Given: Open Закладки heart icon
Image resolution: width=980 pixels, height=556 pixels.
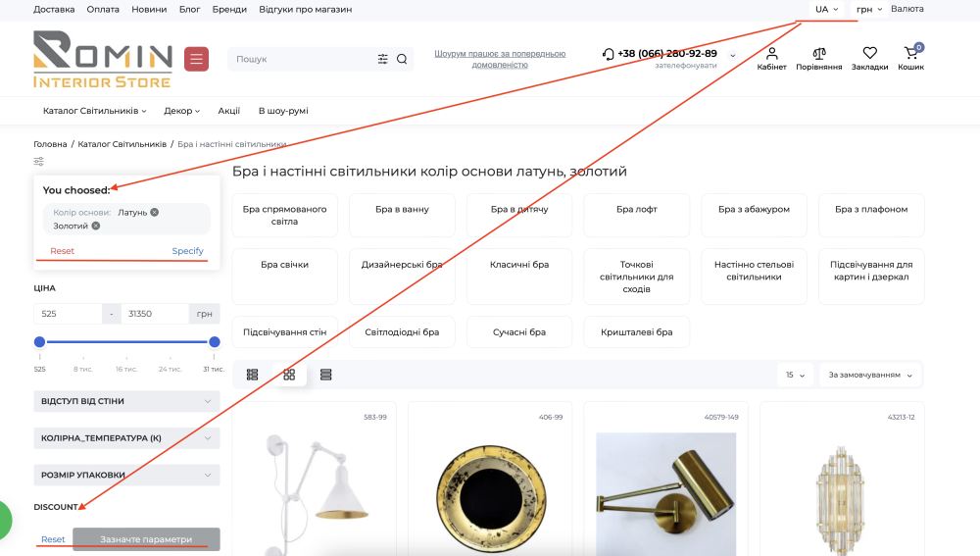Looking at the screenshot, I should (x=869, y=53).
